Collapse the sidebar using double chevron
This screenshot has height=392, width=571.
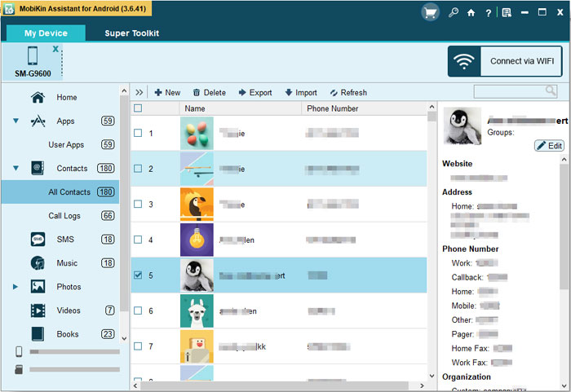[139, 93]
